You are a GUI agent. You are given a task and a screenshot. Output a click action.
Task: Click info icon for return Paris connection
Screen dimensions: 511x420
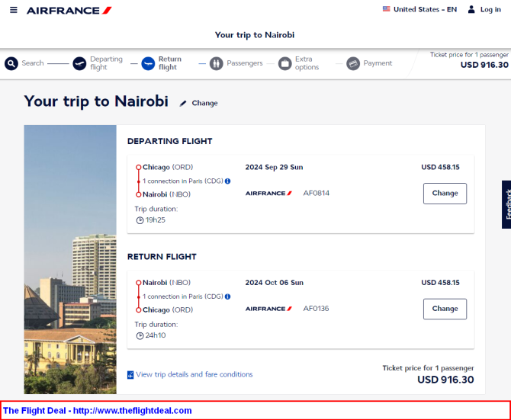[228, 297]
